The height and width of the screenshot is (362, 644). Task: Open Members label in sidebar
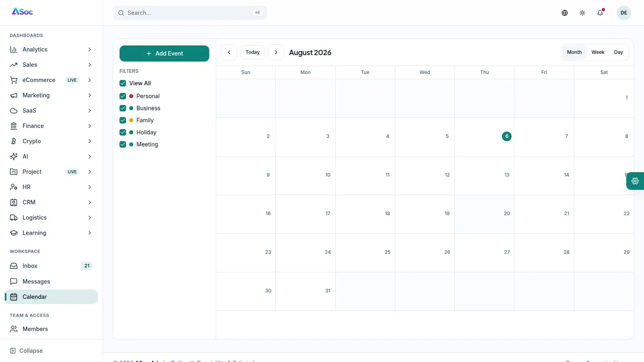click(35, 329)
